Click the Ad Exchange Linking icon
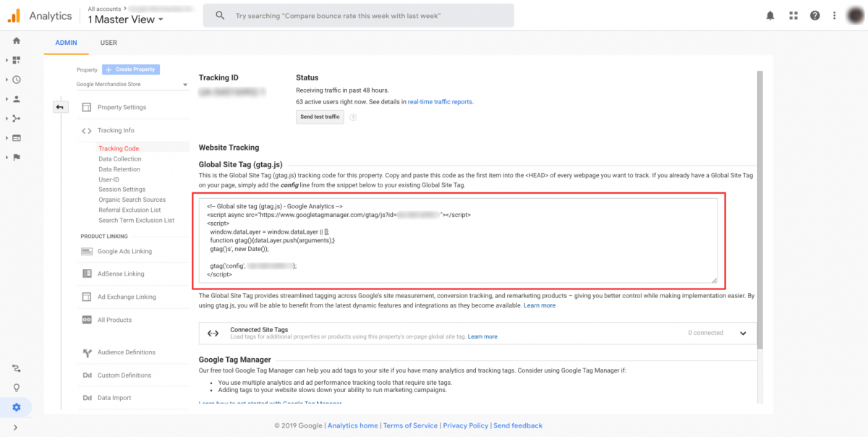 [x=85, y=297]
